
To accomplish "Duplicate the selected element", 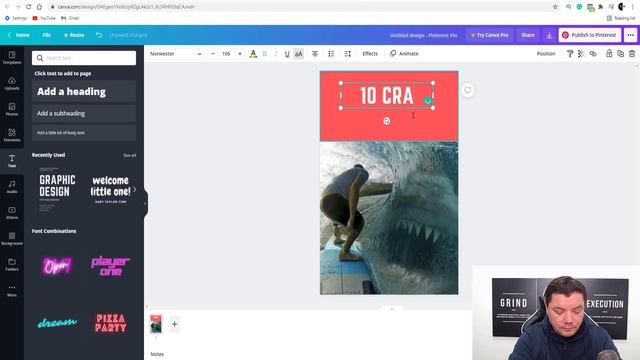I will pos(620,54).
